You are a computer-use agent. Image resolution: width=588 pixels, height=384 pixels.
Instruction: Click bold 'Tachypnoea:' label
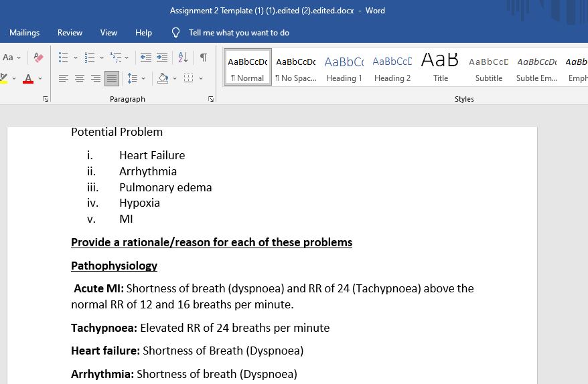[104, 328]
